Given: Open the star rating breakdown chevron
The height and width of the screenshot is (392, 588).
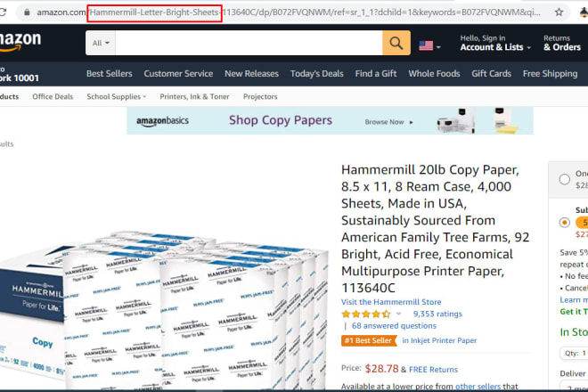Looking at the screenshot, I should pos(398,314).
